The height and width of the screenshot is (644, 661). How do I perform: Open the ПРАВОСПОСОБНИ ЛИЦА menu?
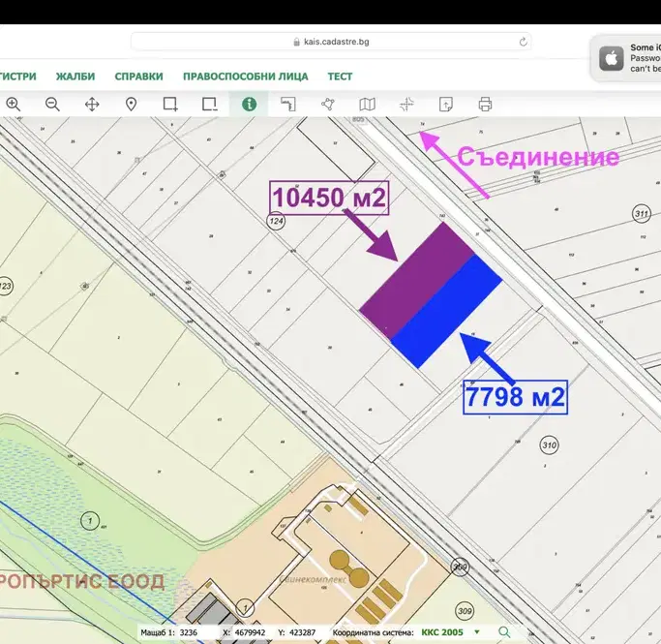246,77
